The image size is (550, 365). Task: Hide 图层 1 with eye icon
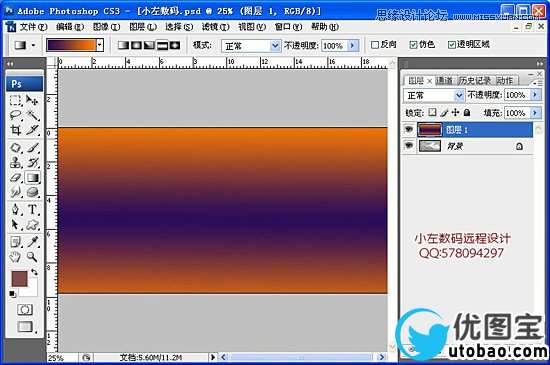click(x=409, y=130)
